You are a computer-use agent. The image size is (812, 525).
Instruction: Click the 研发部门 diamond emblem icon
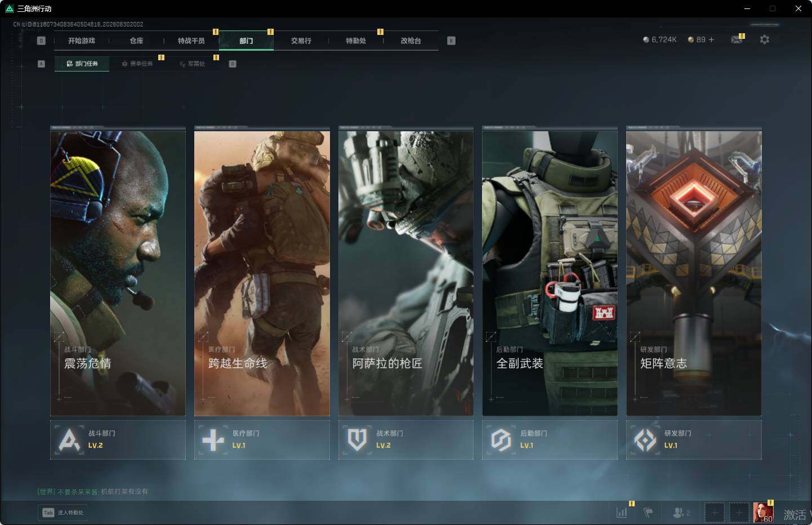click(x=645, y=439)
